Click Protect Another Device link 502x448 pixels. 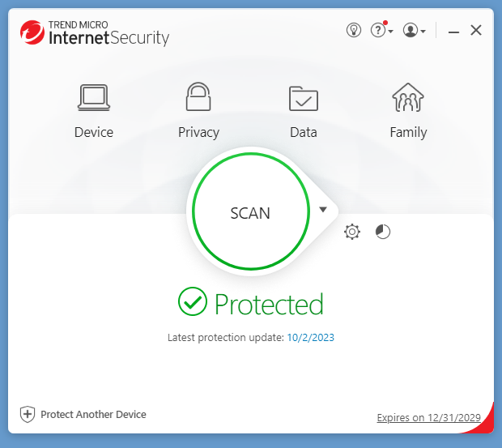(x=93, y=414)
